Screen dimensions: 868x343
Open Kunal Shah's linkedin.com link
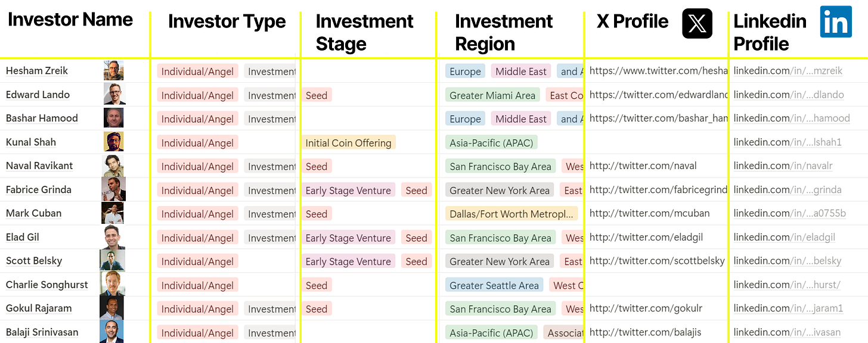(788, 142)
